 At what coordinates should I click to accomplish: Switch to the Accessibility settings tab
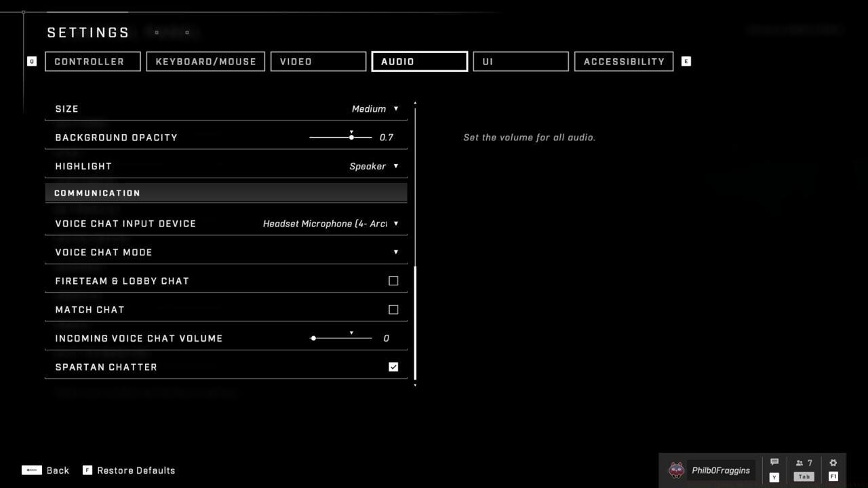coord(623,61)
